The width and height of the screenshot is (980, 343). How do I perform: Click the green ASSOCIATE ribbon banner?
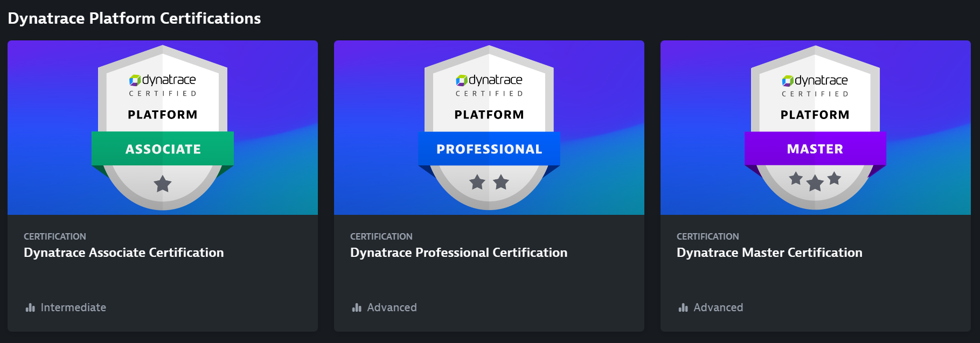click(x=163, y=149)
